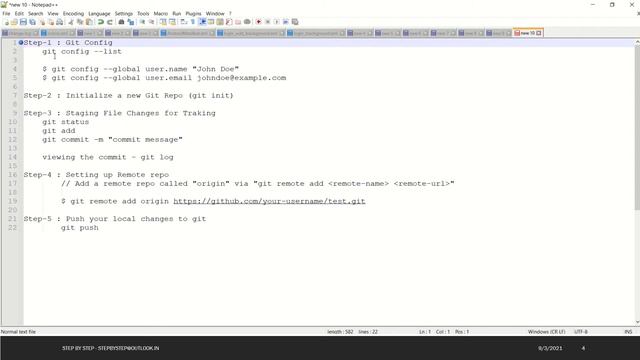
Task: Open the Function List panel icon
Action: pyautogui.click(x=229, y=22)
